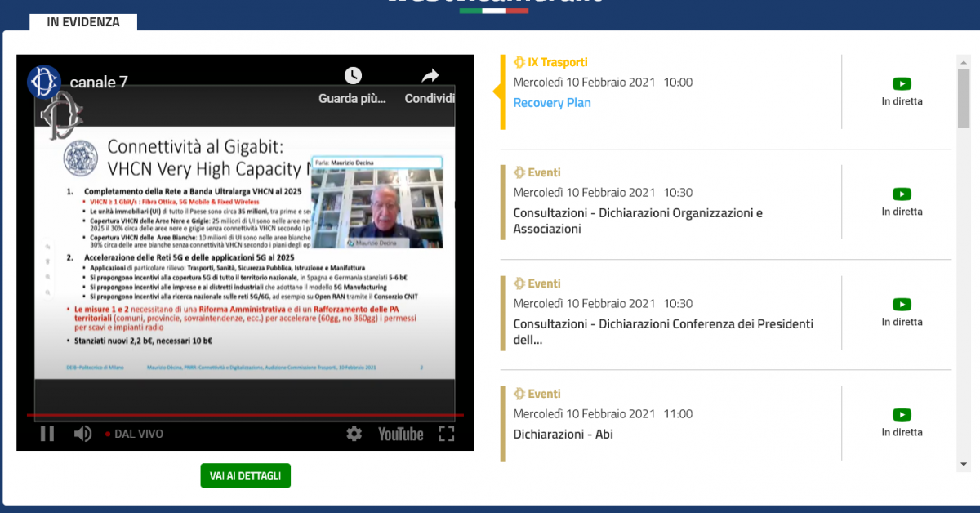Screen dimensions: 980x513
Task: Open the canale 7 video title
Action: click(99, 82)
